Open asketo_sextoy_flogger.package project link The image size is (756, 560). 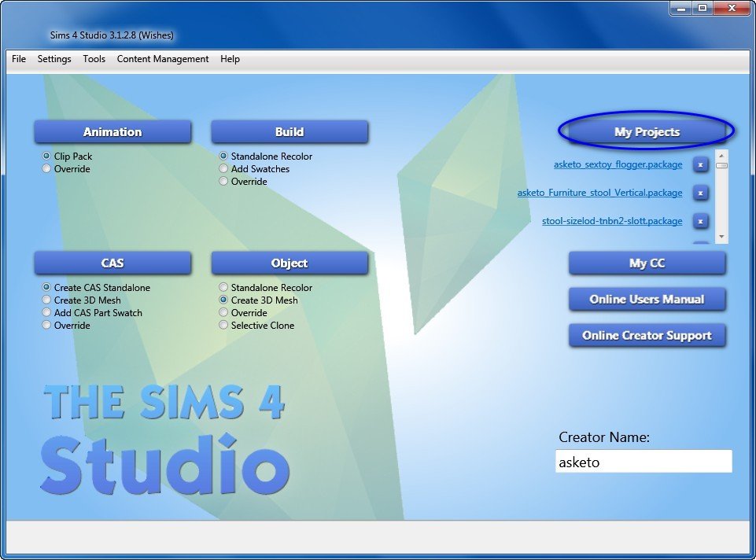pyautogui.click(x=618, y=164)
